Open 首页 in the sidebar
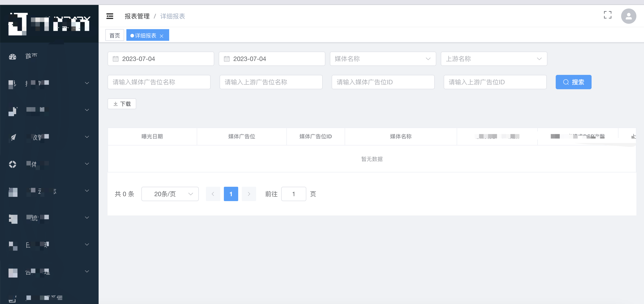Screen dimensions: 644x304 coord(49,56)
